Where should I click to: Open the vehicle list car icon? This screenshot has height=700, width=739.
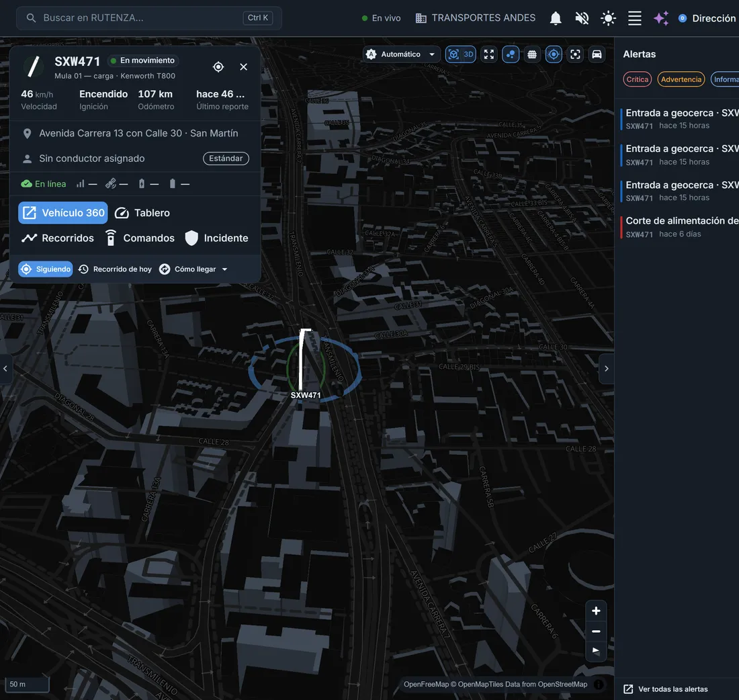(x=597, y=54)
